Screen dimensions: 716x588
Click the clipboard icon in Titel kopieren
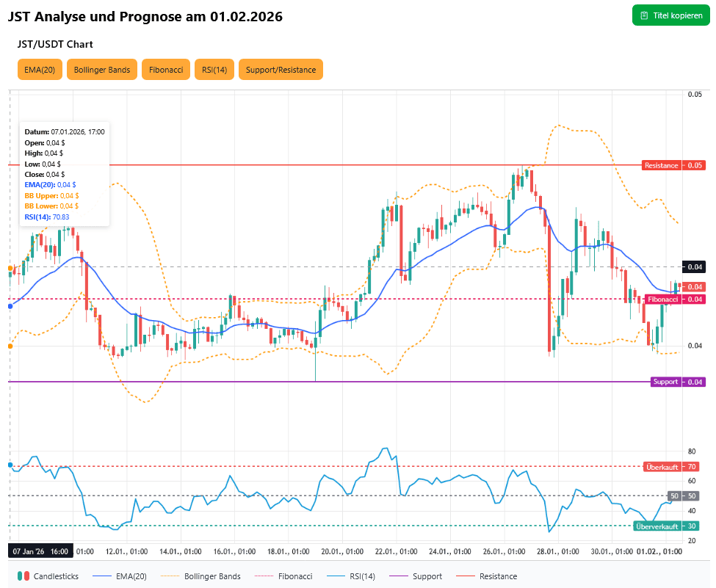click(x=643, y=15)
